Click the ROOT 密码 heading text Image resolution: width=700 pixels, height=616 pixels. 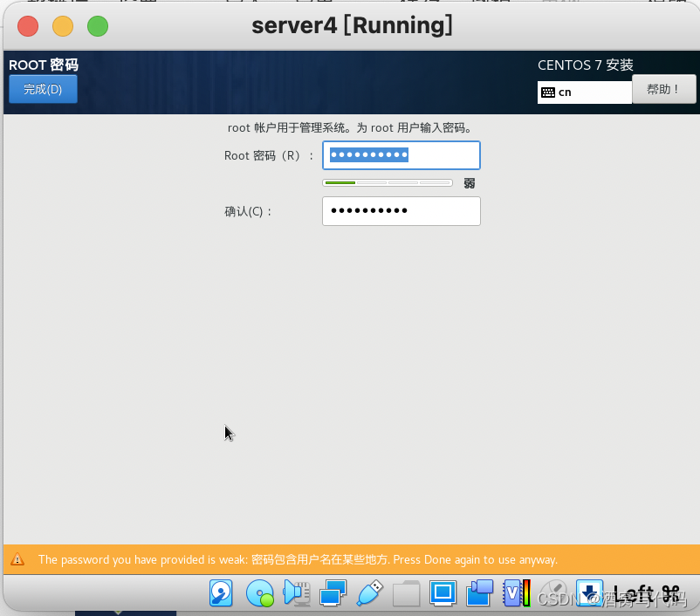click(44, 65)
